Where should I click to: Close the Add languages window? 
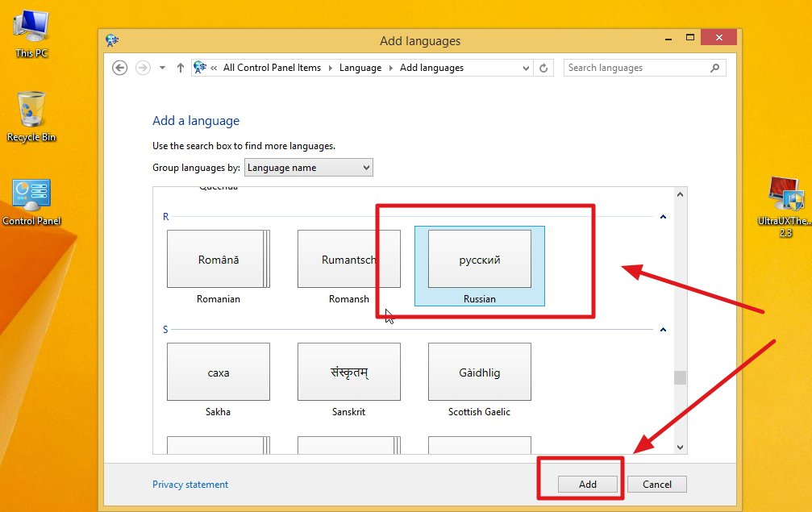pos(718,37)
